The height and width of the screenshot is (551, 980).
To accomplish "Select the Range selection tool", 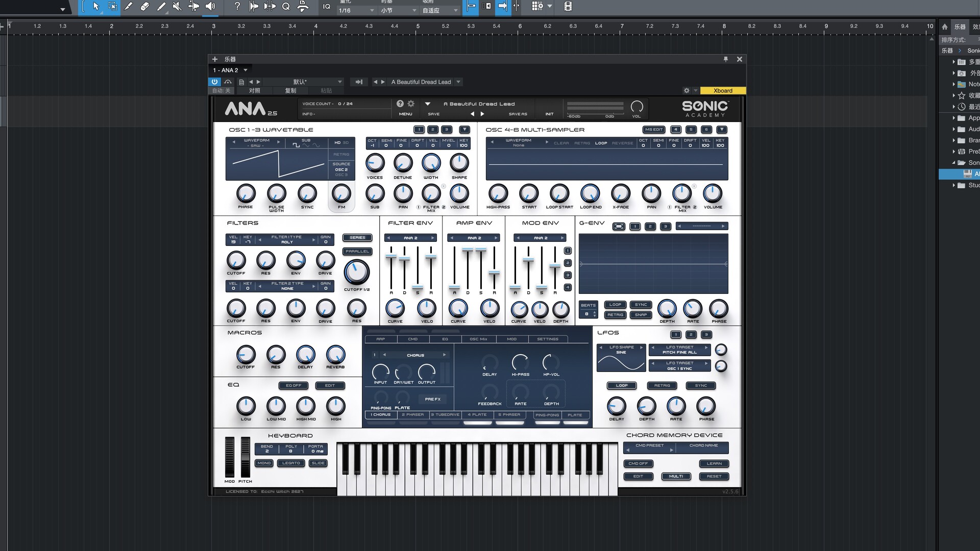I will (112, 7).
